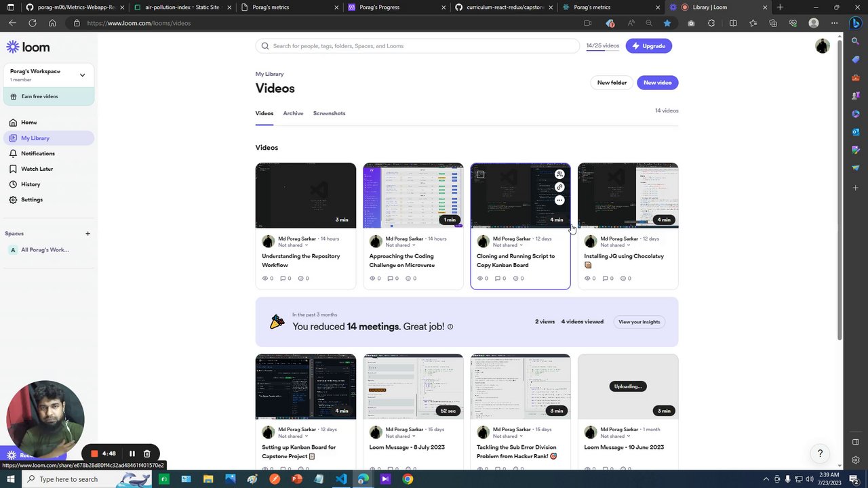Screen dimensions: 868x488
Task: Open Not shared dropdown on Understanding the Repository card
Action: 293,245
